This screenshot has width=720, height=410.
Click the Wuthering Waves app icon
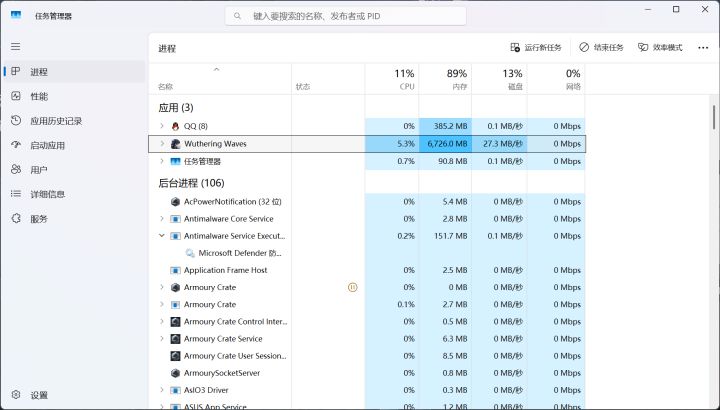(x=175, y=144)
